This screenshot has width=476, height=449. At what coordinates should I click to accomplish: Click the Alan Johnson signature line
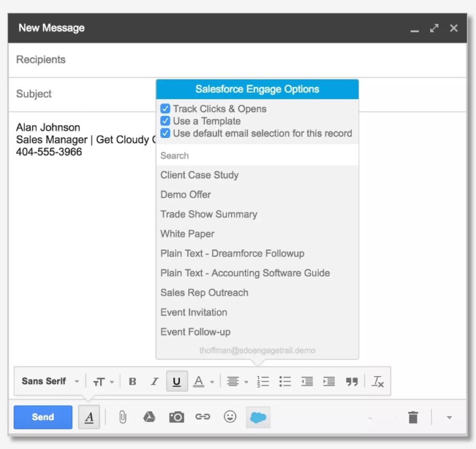(x=48, y=127)
